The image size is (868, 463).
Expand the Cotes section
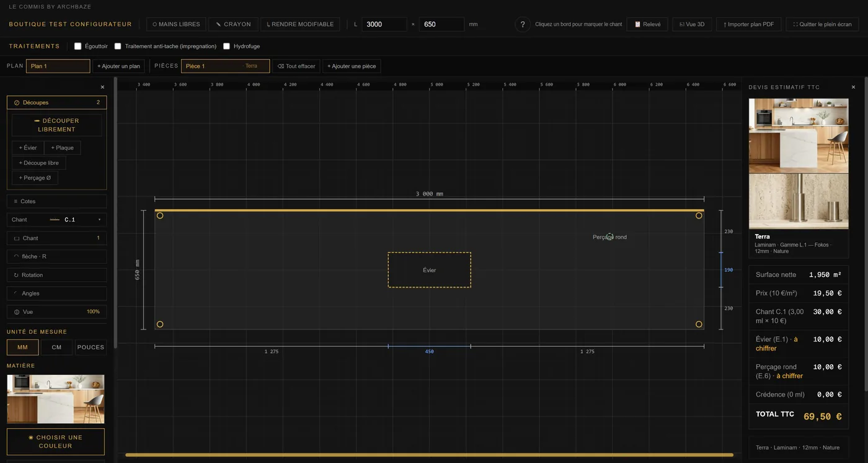[x=56, y=201]
